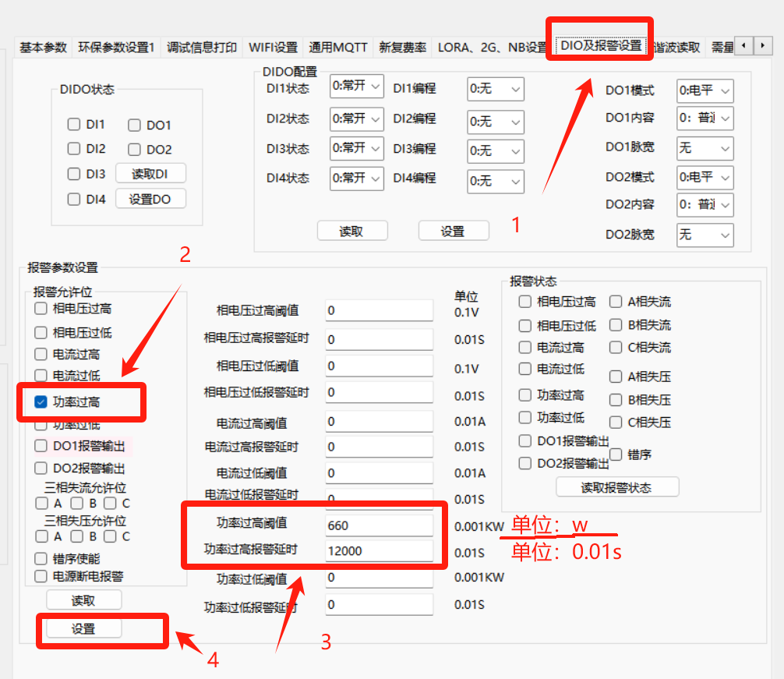This screenshot has width=784, height=679.
Task: Enable the 相电压过高 alarm permission checkbox
Action: 41,308
